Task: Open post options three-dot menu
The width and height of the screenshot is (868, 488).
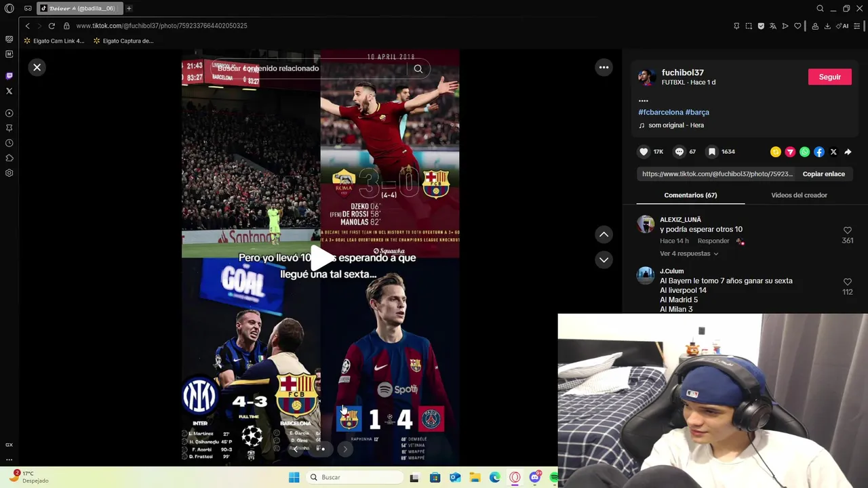Action: click(604, 67)
